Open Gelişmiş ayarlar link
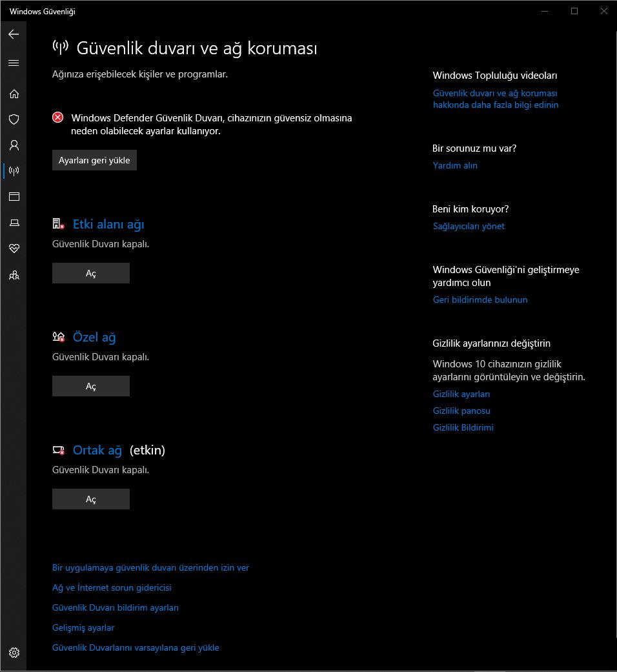617x672 pixels. pyautogui.click(x=83, y=628)
